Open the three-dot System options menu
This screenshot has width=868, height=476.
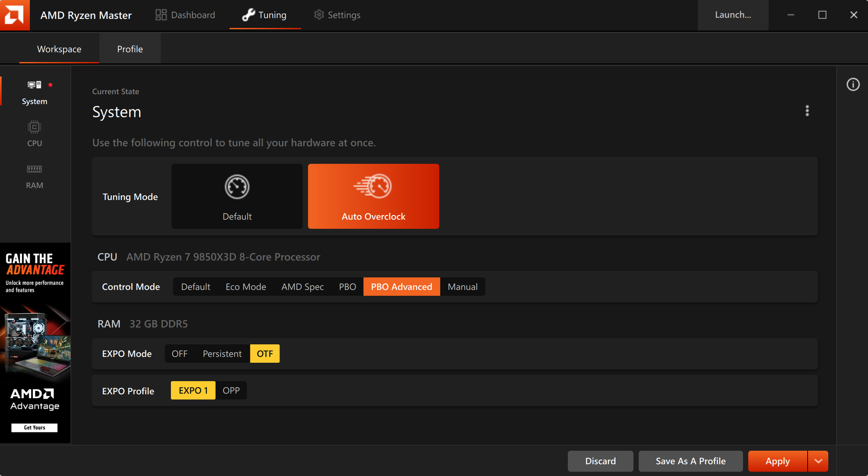tap(807, 111)
